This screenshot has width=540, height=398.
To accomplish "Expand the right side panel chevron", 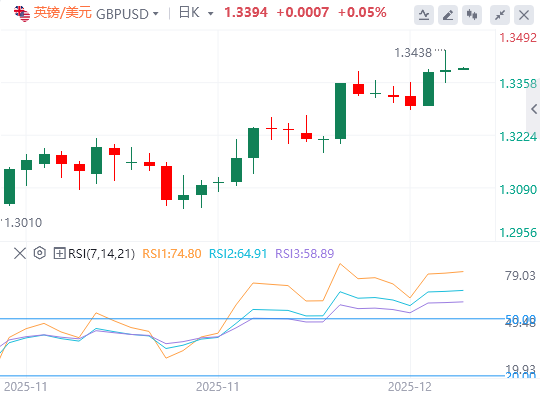I will click(x=533, y=109).
